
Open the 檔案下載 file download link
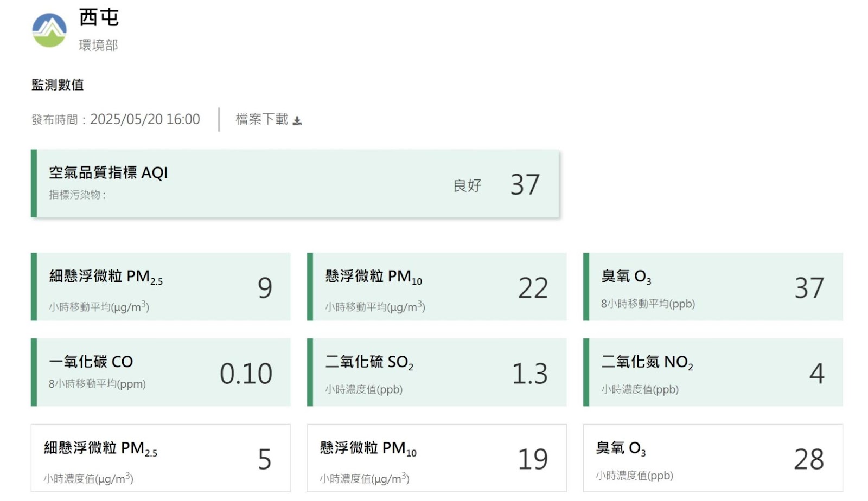262,119
